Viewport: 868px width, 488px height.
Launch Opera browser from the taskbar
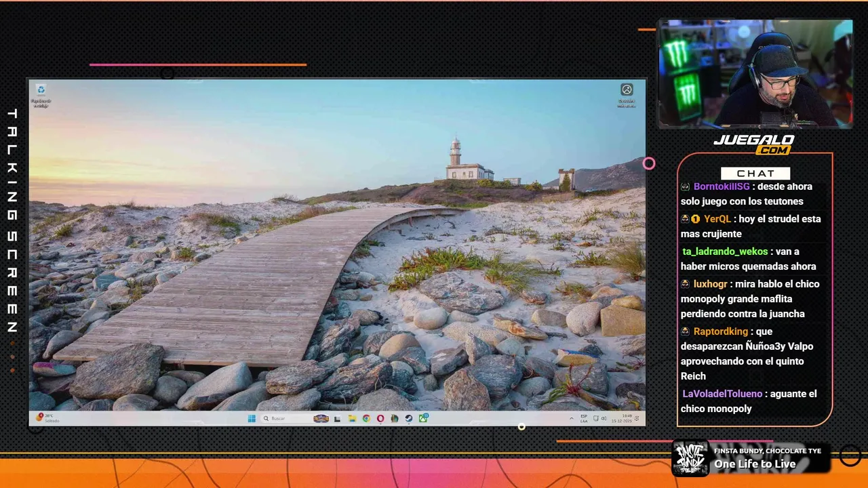380,418
